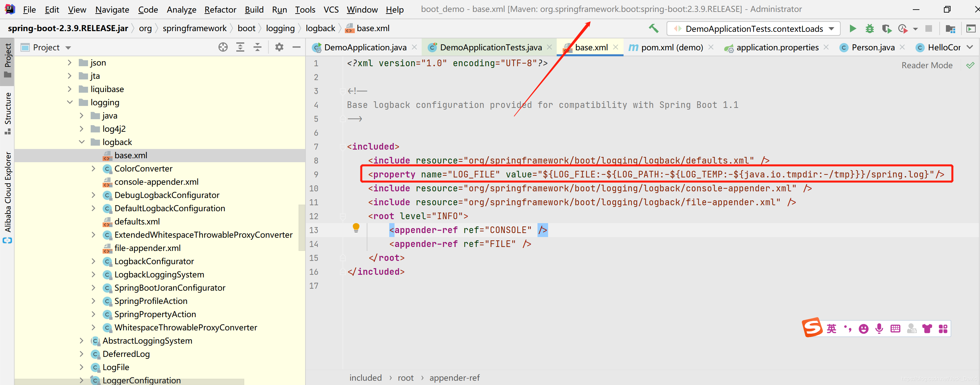This screenshot has height=385, width=980.
Task: Click the Sogou emoji smiley icon
Action: tap(863, 329)
